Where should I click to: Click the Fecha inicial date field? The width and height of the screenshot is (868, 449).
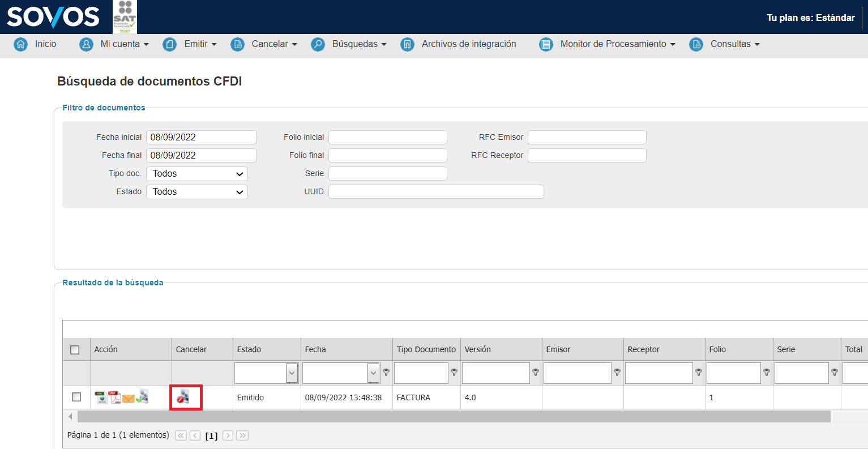201,138
